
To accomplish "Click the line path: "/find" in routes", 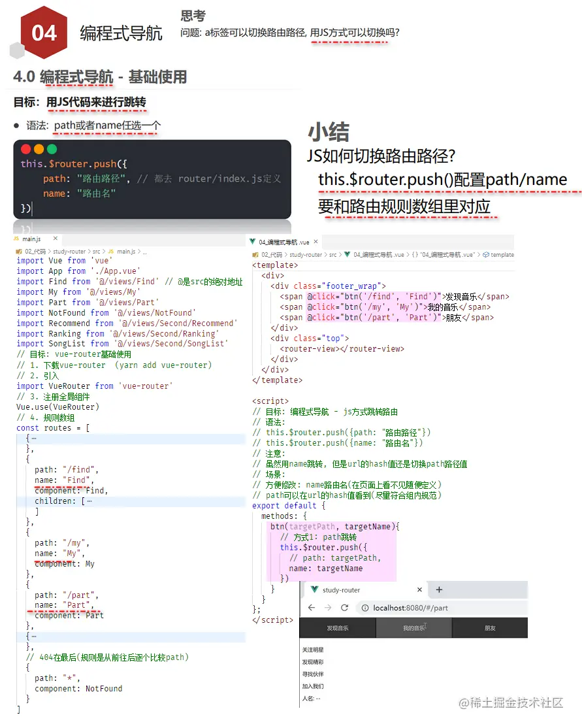I will (x=67, y=469).
